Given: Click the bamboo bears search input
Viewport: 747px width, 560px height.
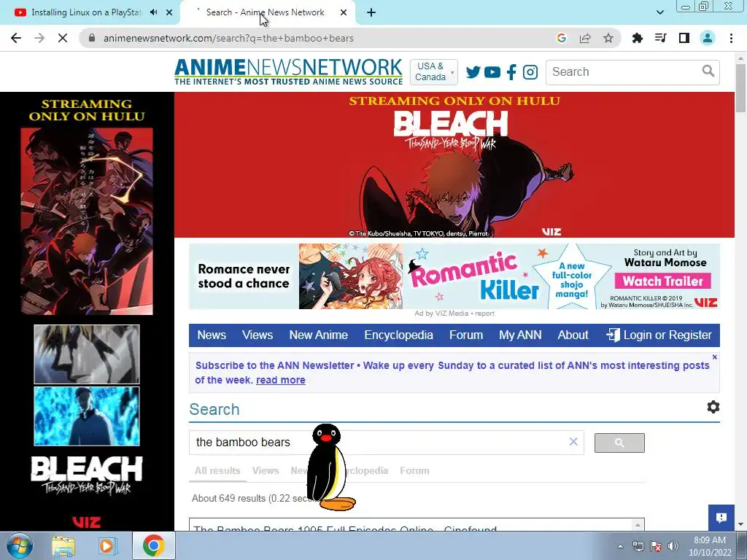Looking at the screenshot, I should pos(376,443).
